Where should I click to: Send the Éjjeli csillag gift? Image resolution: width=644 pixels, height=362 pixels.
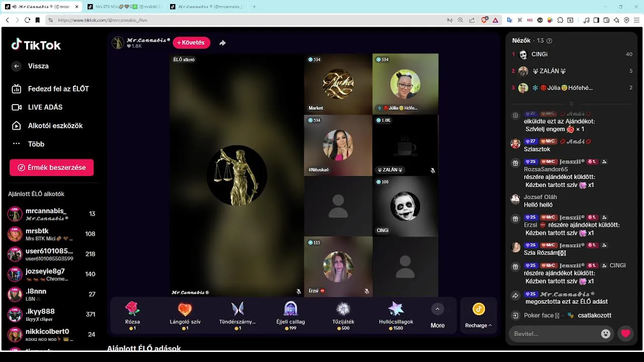click(290, 315)
